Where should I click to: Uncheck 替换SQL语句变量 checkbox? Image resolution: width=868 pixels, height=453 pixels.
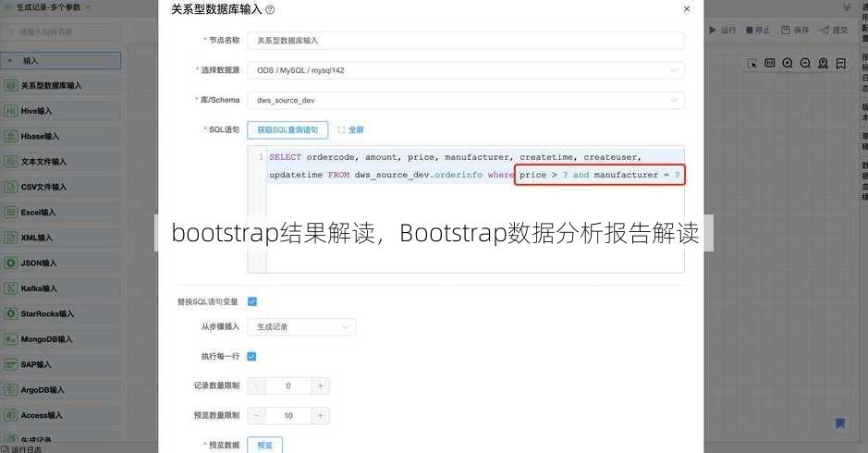point(252,301)
